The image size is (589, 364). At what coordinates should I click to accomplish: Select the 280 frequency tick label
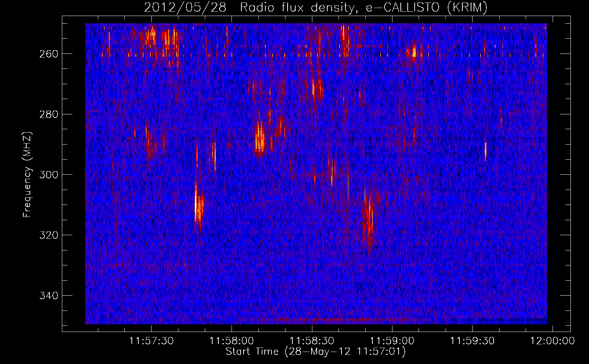coord(49,114)
